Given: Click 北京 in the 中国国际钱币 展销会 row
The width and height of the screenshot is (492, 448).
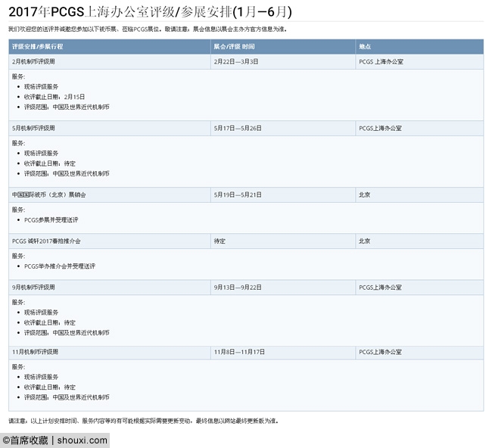Looking at the screenshot, I should click(x=365, y=194).
